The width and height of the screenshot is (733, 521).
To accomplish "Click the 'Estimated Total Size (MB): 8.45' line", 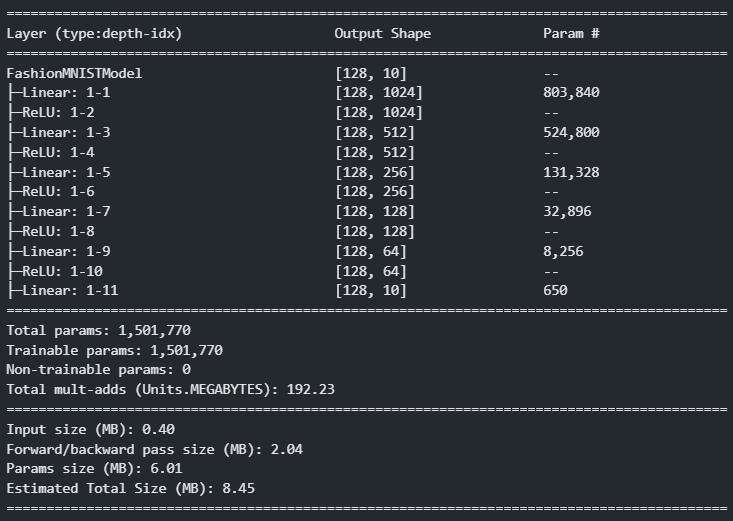I will tap(131, 488).
